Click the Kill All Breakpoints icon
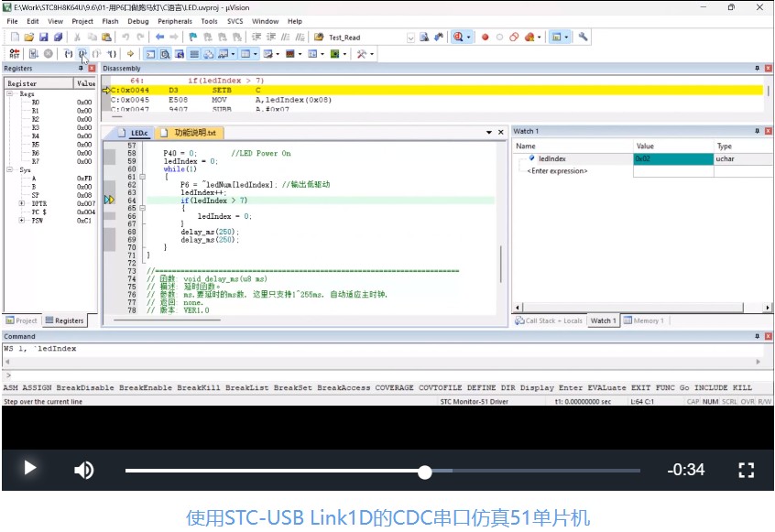The width and height of the screenshot is (775, 532). (529, 37)
